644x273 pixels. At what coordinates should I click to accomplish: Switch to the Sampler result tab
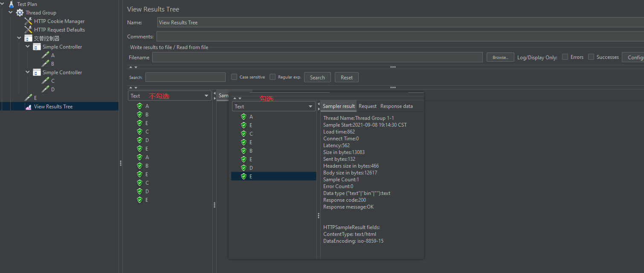(x=339, y=106)
